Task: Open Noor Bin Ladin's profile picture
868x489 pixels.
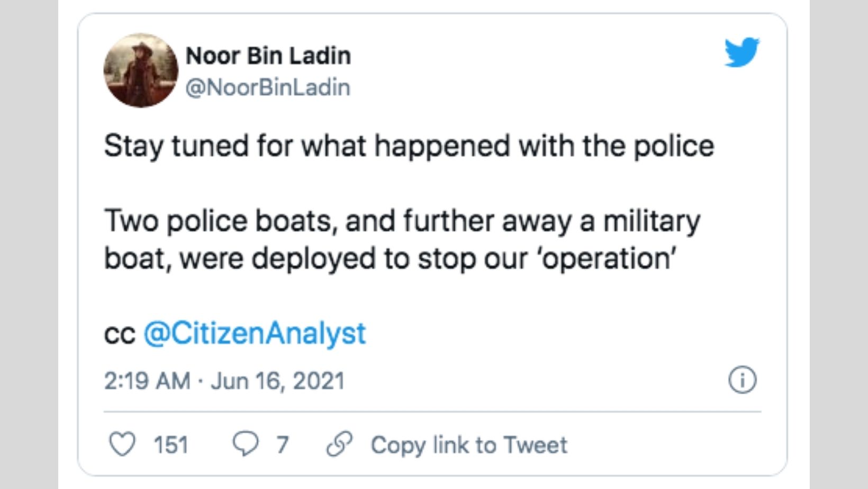Action: tap(141, 70)
